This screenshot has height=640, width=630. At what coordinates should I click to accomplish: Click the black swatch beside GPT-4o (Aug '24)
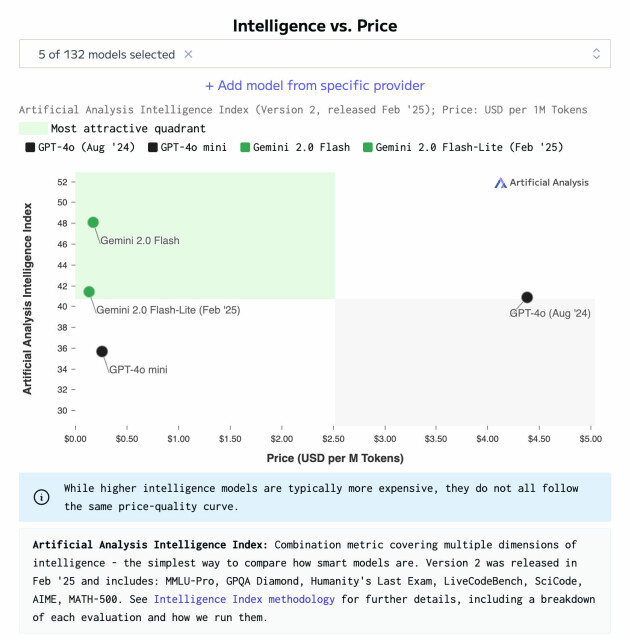pos(30,147)
